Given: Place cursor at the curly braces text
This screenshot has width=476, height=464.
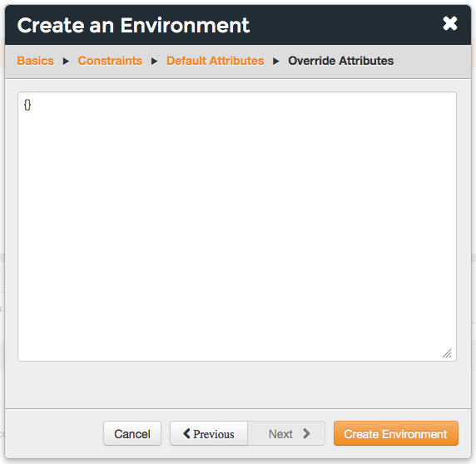Looking at the screenshot, I should tap(27, 105).
